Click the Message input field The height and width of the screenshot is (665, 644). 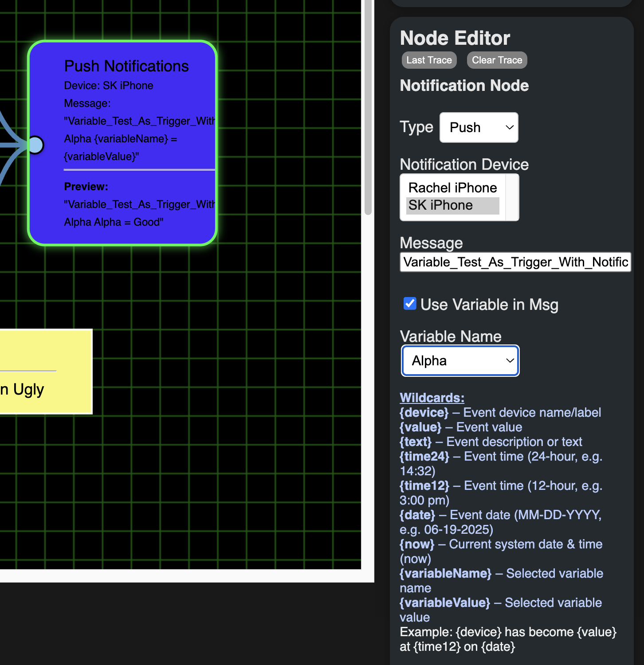click(x=515, y=262)
